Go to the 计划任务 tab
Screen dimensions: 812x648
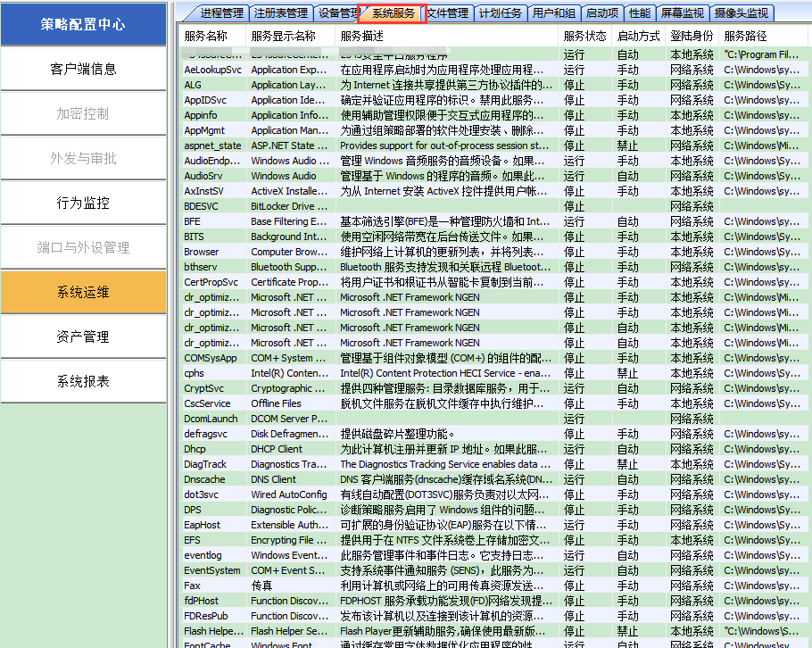coord(501,13)
